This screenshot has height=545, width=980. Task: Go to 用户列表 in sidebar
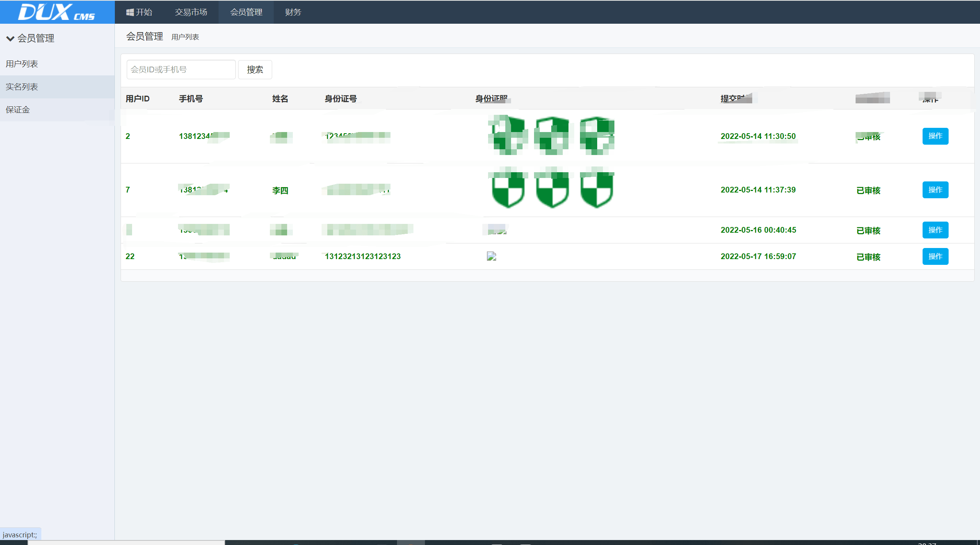(22, 64)
